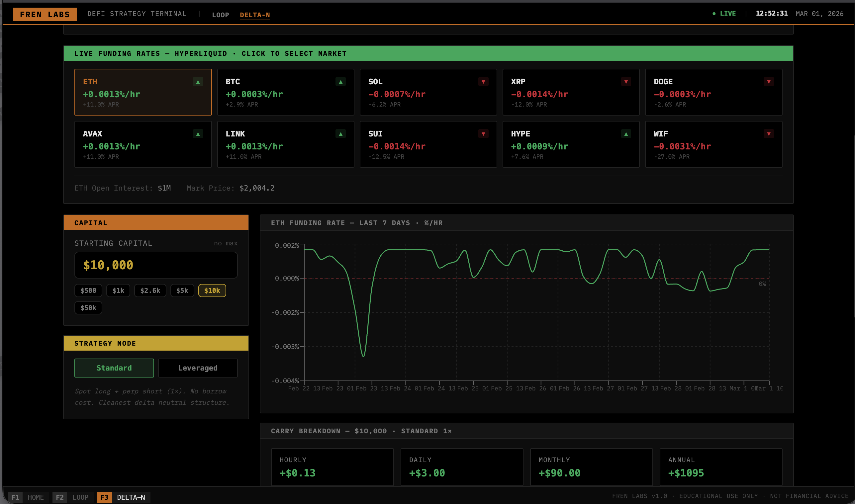Select the AVAX funding rate market card
The height and width of the screenshot is (504, 855).
(x=143, y=144)
